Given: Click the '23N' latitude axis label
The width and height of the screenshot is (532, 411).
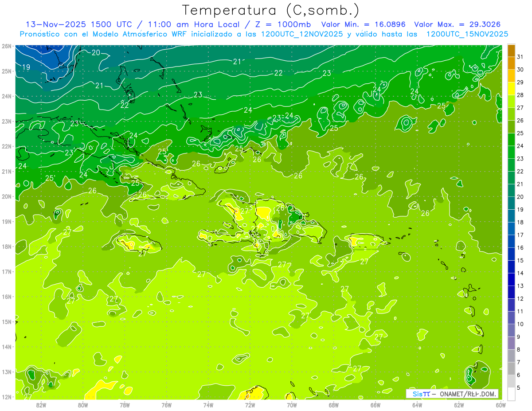Looking at the screenshot, I should coord(6,121).
